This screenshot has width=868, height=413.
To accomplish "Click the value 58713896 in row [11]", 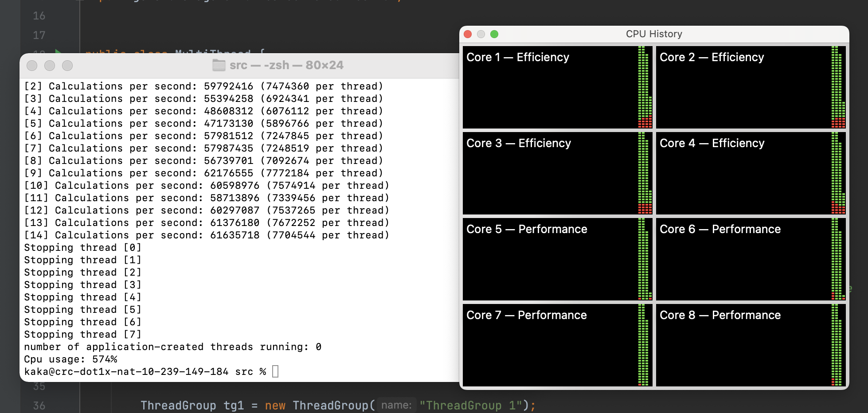I will point(235,198).
